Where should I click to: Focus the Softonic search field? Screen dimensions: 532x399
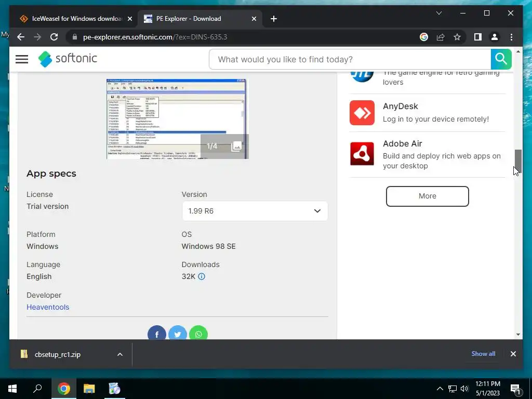[350, 59]
